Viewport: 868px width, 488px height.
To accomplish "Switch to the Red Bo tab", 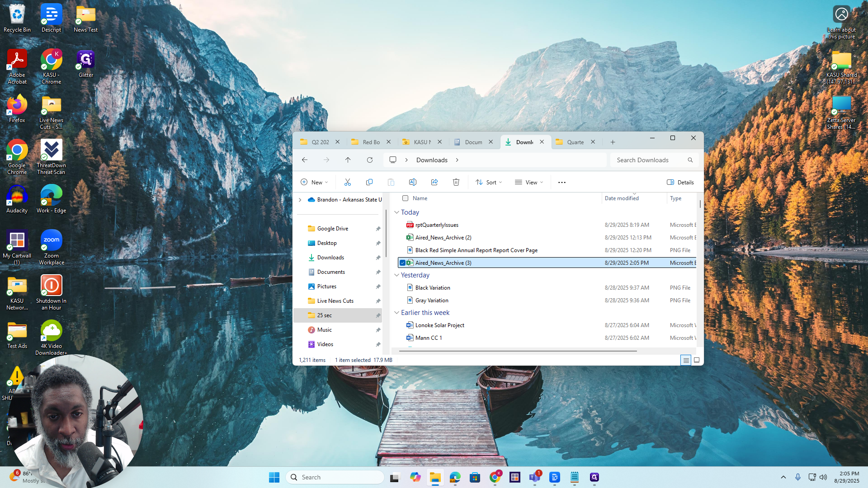I will tap(372, 142).
